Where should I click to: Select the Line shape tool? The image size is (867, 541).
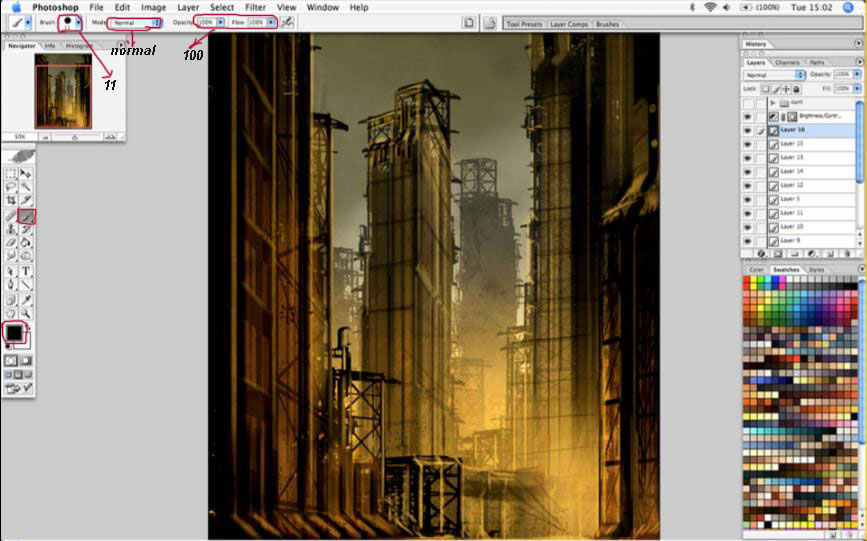pos(25,285)
